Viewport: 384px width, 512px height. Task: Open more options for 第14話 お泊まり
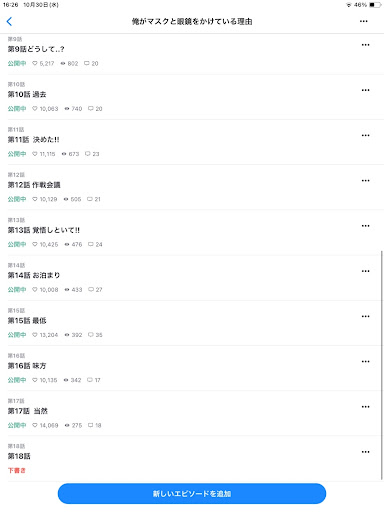click(365, 271)
